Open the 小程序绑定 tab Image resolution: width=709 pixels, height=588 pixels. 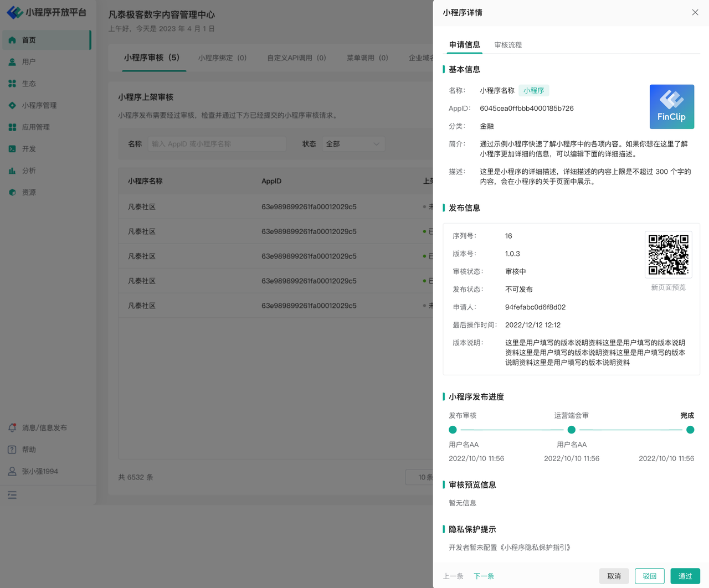click(x=222, y=58)
